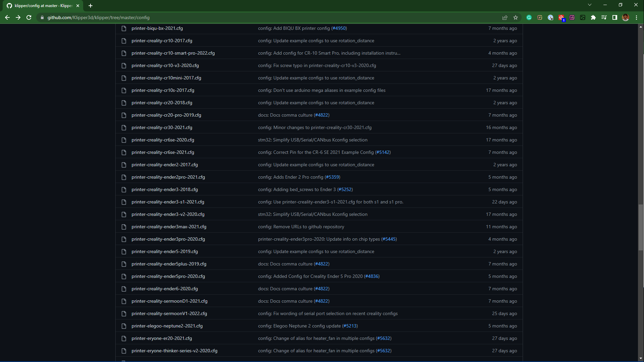Click the address bar URL field

(x=268, y=17)
